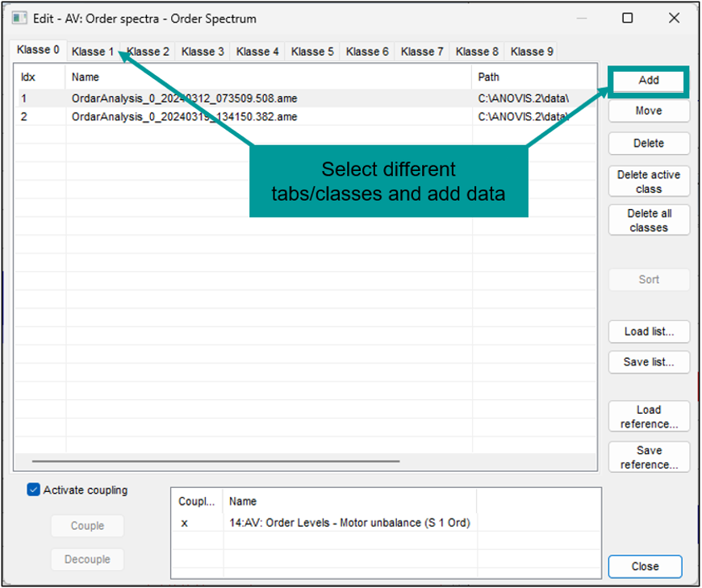Open the Klasse 2 tab
This screenshot has width=702, height=588.
(148, 52)
